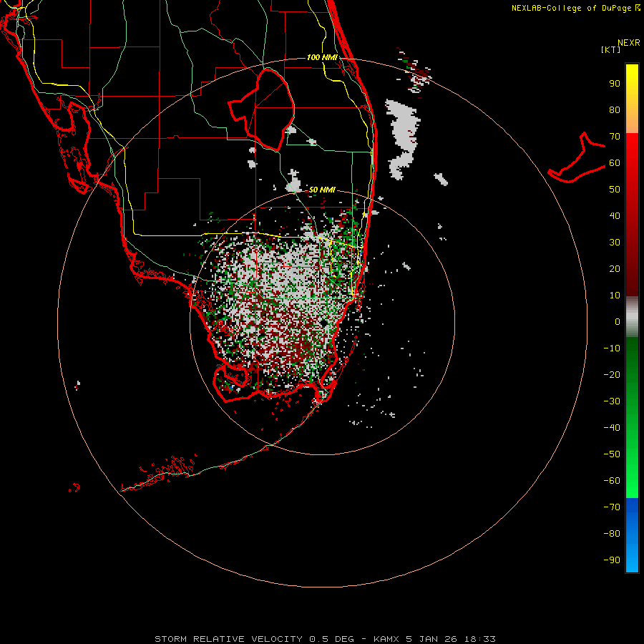644x644 pixels.
Task: Click the 100 NMI range ring label
Action: pyautogui.click(x=322, y=57)
